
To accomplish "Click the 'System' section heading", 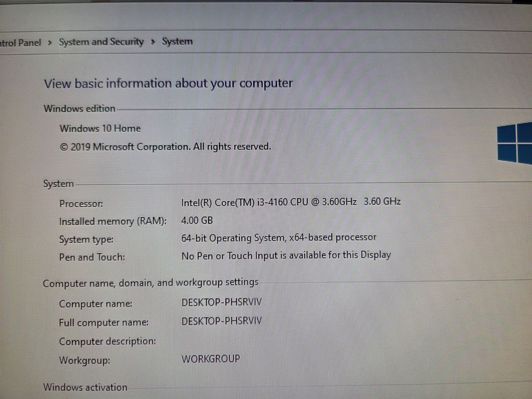I will click(x=58, y=184).
